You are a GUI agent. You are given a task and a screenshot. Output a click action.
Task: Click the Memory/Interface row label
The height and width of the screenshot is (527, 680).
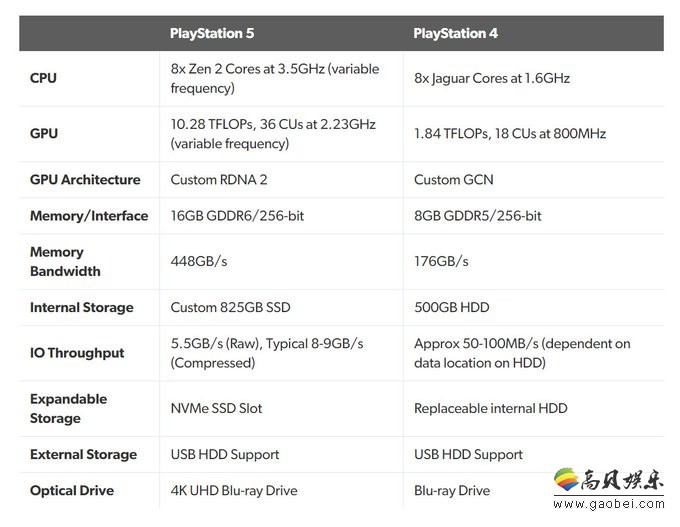coord(89,216)
